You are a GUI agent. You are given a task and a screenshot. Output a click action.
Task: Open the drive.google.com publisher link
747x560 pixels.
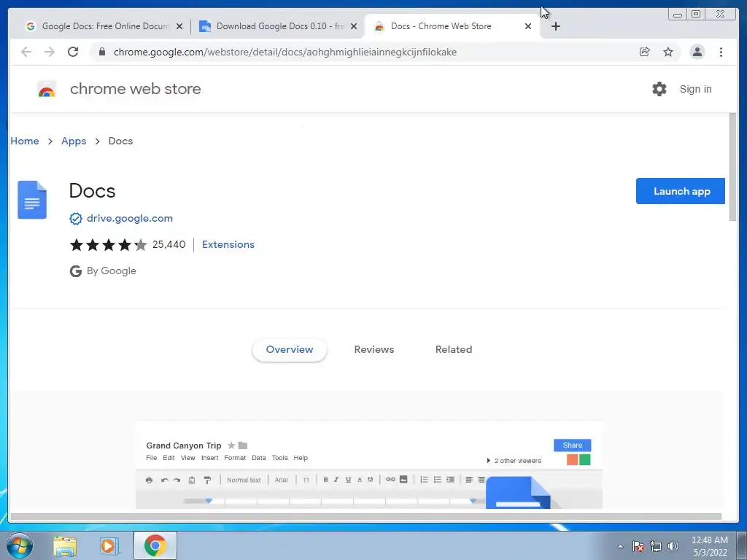pos(130,219)
